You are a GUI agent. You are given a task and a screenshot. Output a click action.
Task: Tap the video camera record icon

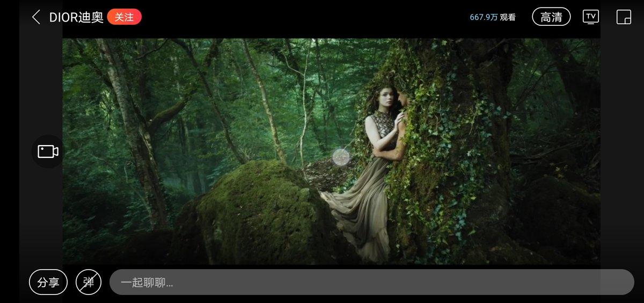[x=48, y=151]
